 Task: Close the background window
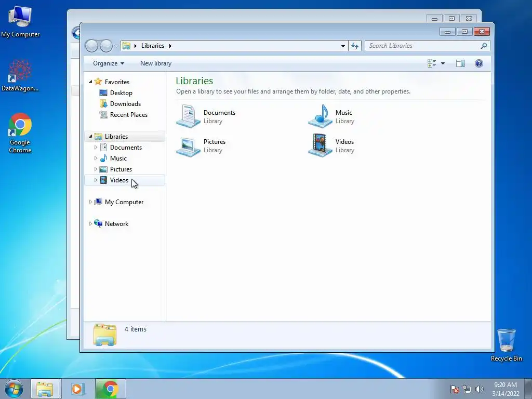(x=469, y=18)
